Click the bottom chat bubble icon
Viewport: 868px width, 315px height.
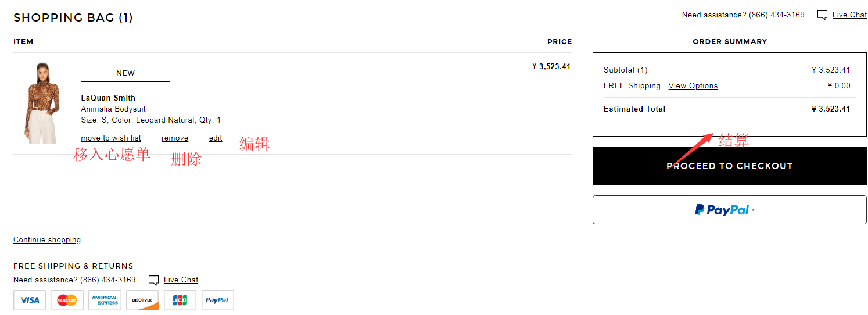[153, 280]
